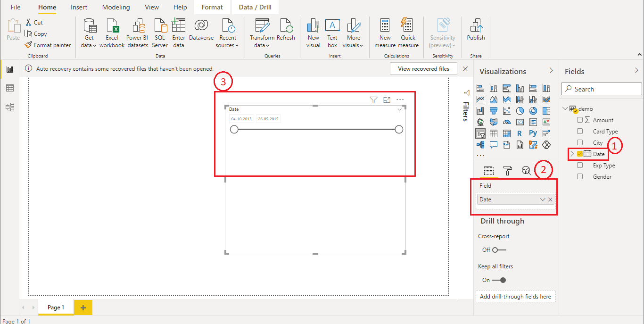
Task: Click the Transform data icon
Action: click(262, 27)
